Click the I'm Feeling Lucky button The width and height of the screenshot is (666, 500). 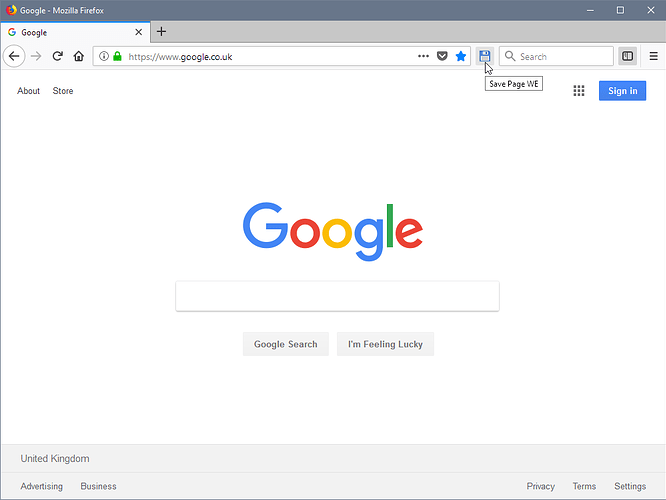point(385,344)
